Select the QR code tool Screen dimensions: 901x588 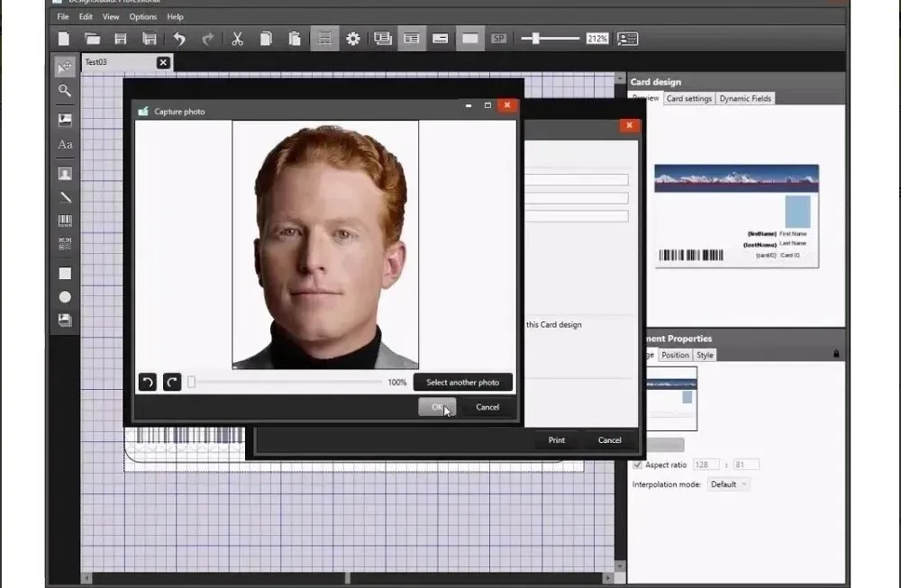pyautogui.click(x=65, y=243)
